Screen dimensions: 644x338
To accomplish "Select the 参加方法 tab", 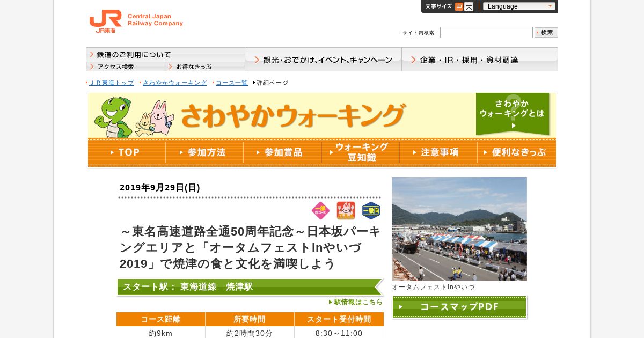I will [204, 152].
